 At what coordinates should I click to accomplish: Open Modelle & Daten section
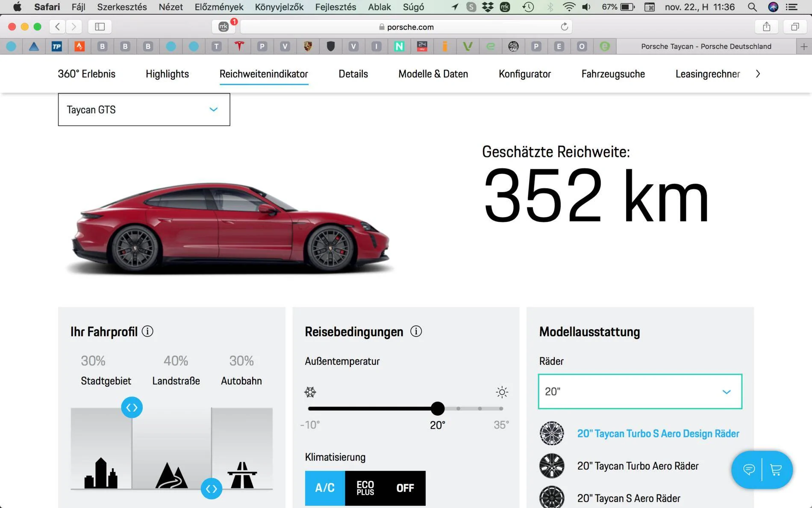(x=433, y=74)
